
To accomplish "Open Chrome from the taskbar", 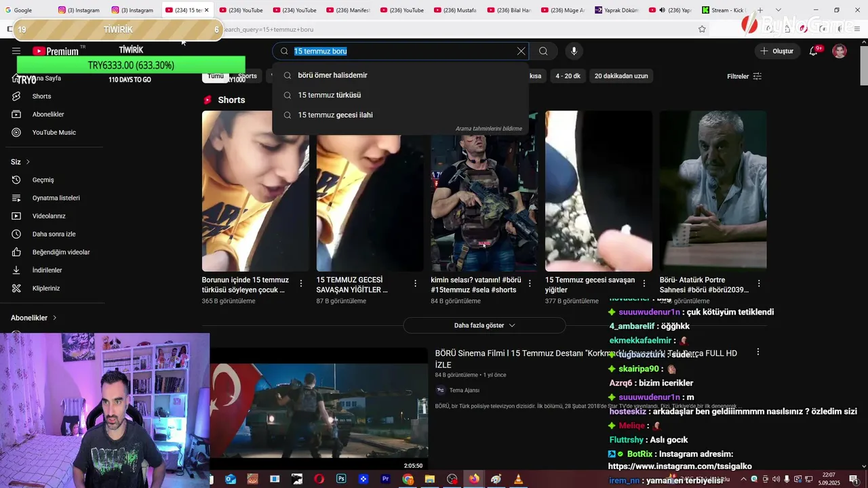I will 408,479.
